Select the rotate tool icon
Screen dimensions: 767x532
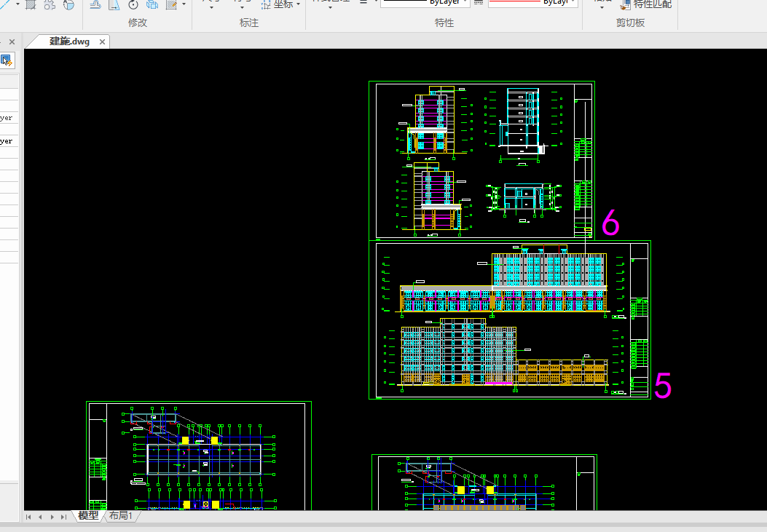pos(133,4)
